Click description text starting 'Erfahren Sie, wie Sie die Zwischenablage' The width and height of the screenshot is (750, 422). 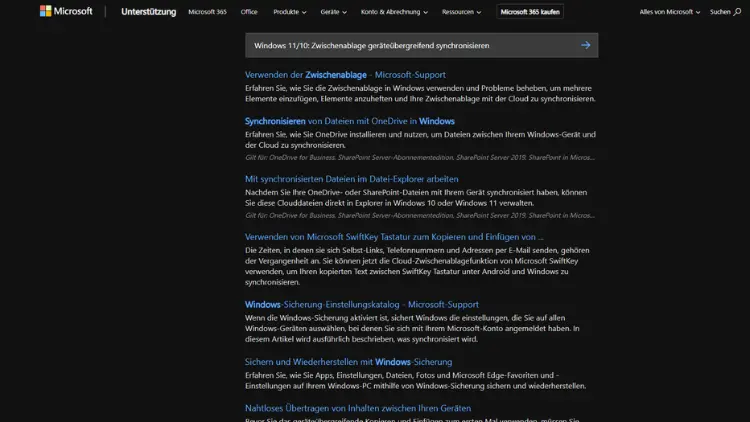coord(420,93)
